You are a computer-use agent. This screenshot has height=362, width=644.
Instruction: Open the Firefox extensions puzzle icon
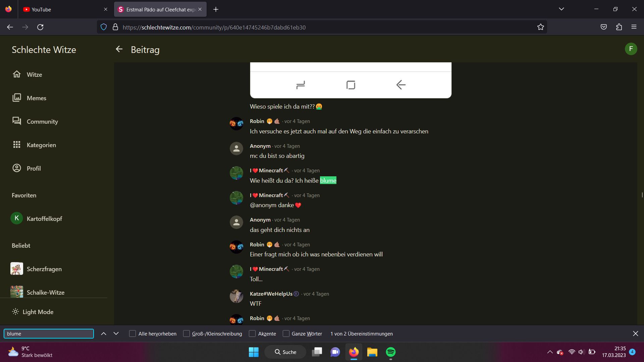pyautogui.click(x=619, y=27)
